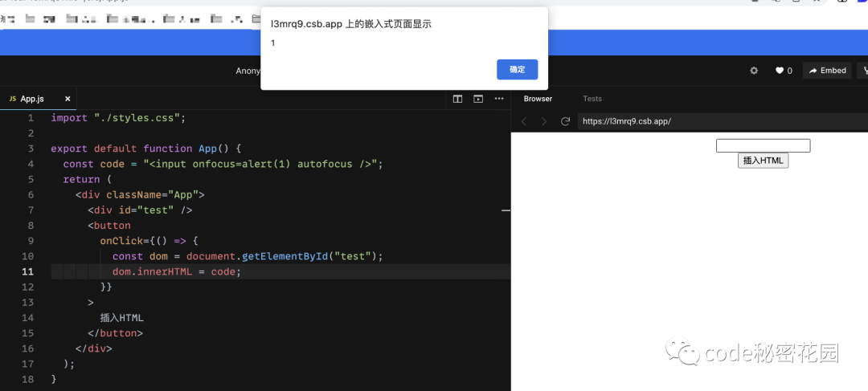868x391 pixels.
Task: Click the Embed share button
Action: pos(827,71)
